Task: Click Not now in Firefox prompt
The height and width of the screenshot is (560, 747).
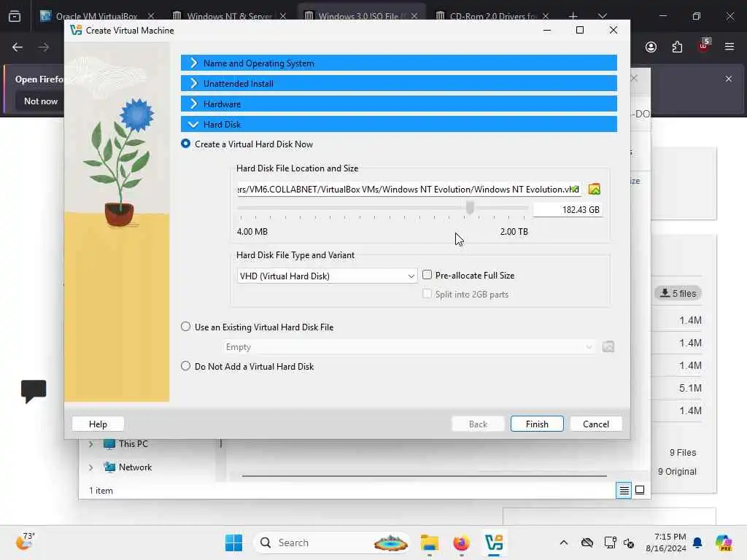Action: (x=41, y=101)
